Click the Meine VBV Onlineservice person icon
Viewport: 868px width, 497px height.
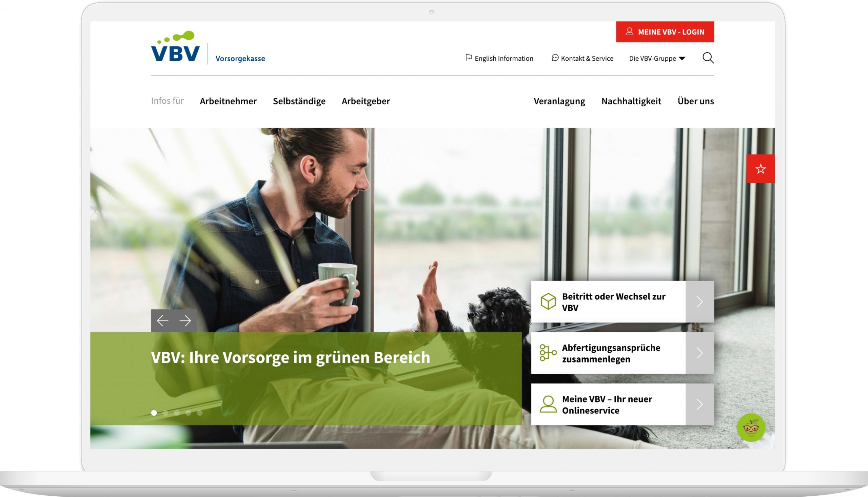pyautogui.click(x=547, y=404)
